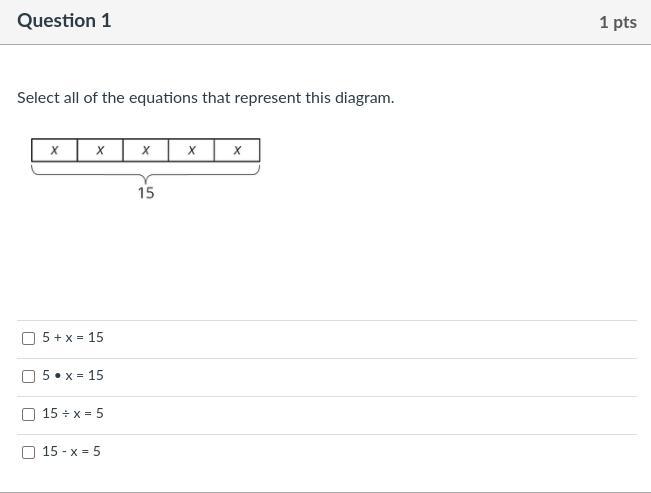Click the word 'diagram' in the prompt
The height and width of the screenshot is (493, 651).
[x=363, y=98]
